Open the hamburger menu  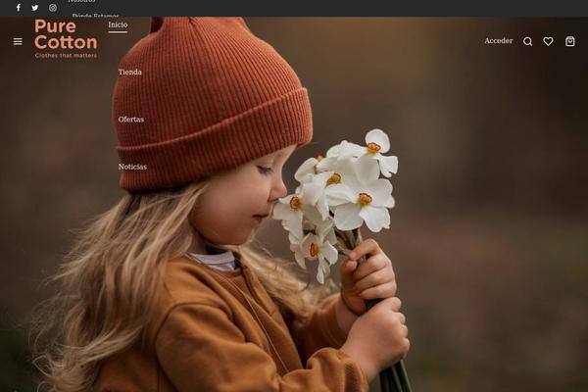(18, 41)
